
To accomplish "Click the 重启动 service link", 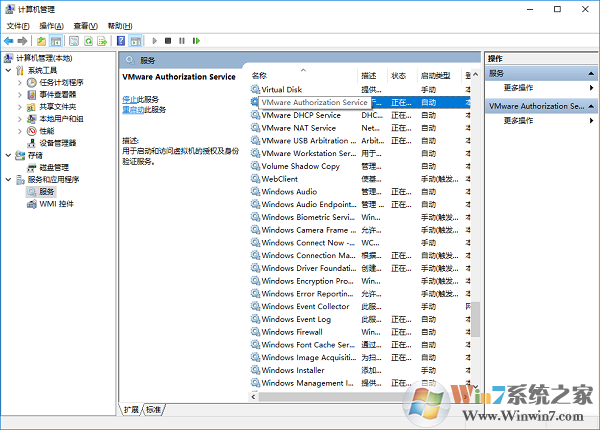I will tap(132, 110).
